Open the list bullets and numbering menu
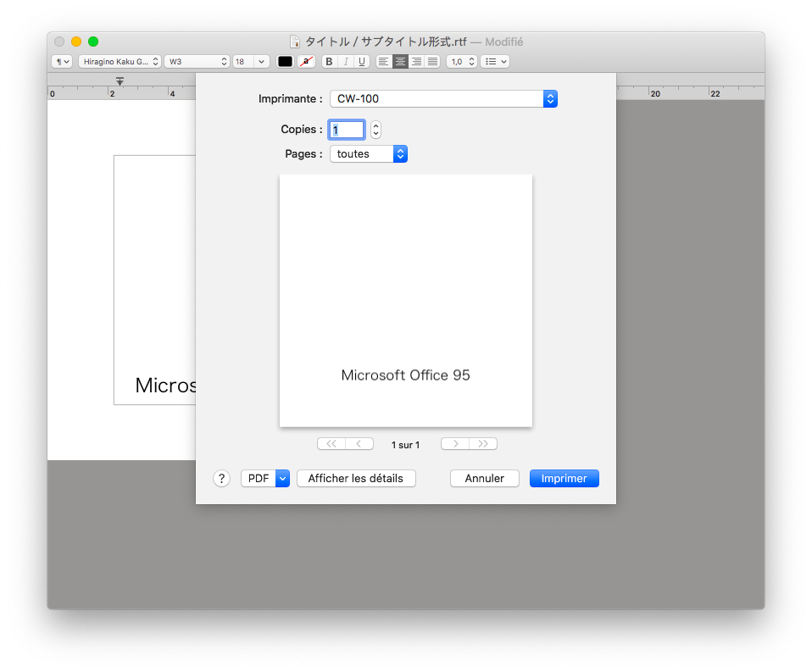The image size is (812, 672). click(x=494, y=62)
